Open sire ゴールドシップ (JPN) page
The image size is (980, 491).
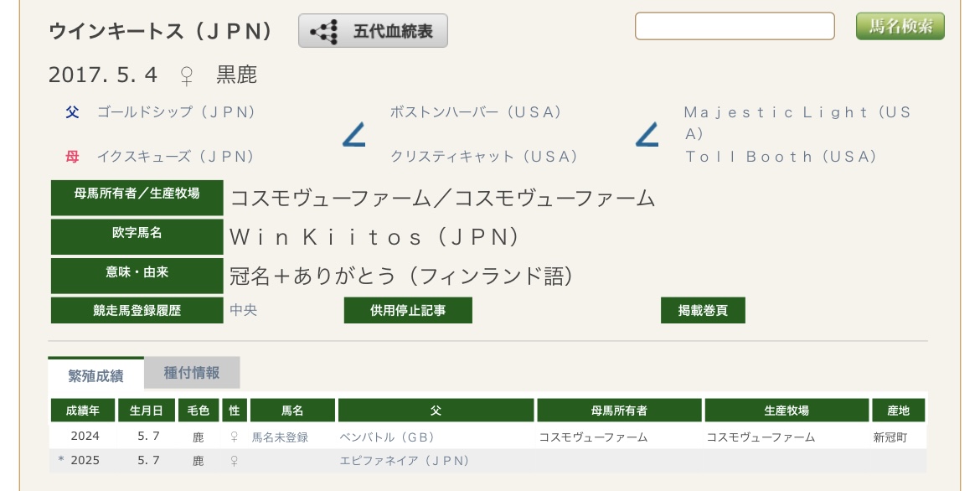(176, 112)
